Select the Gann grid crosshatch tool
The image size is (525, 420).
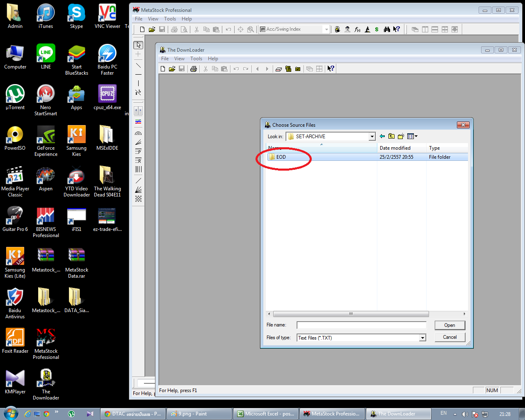138,199
